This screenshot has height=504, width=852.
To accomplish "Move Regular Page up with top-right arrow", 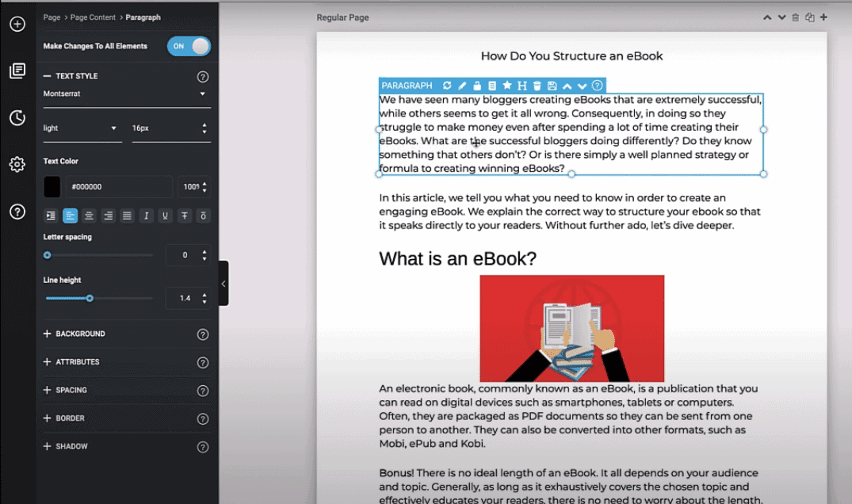I will tap(767, 17).
